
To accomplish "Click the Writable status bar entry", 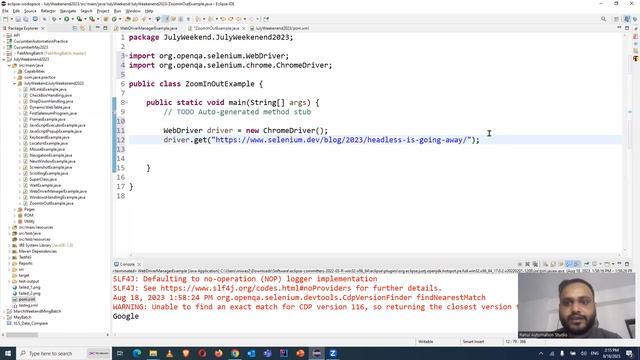I will [x=426, y=342].
